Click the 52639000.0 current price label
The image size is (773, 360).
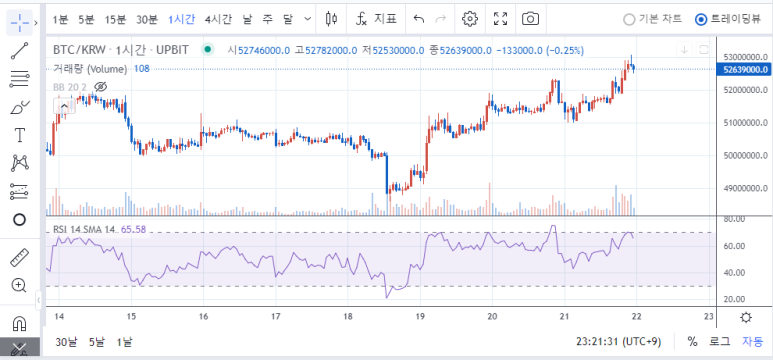tap(744, 70)
